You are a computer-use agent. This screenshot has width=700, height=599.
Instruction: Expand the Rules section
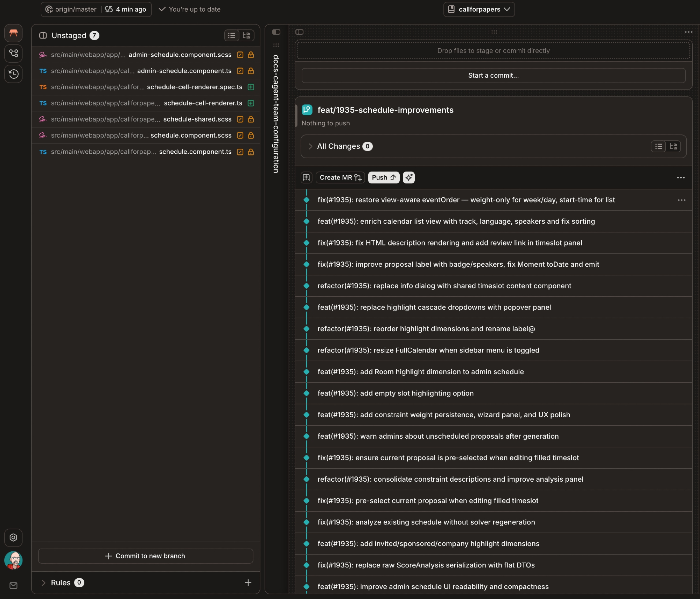(43, 583)
